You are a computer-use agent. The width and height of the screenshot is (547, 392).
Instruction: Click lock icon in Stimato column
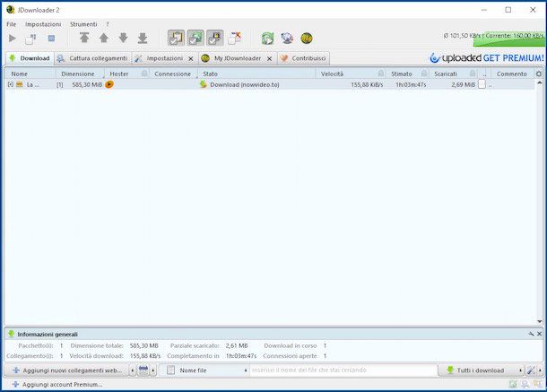(x=424, y=74)
